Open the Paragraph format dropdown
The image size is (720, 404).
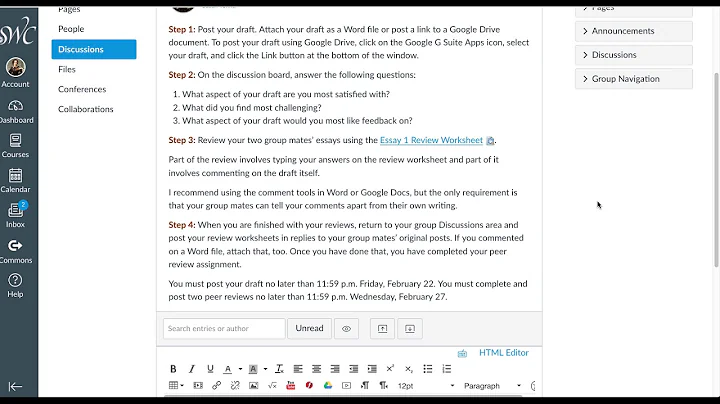[492, 386]
